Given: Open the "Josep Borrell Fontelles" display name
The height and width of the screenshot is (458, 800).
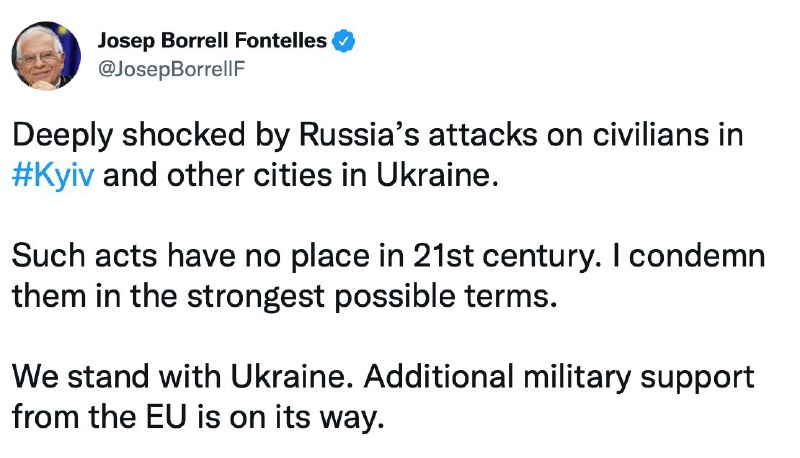Looking at the screenshot, I should pos(212,41).
